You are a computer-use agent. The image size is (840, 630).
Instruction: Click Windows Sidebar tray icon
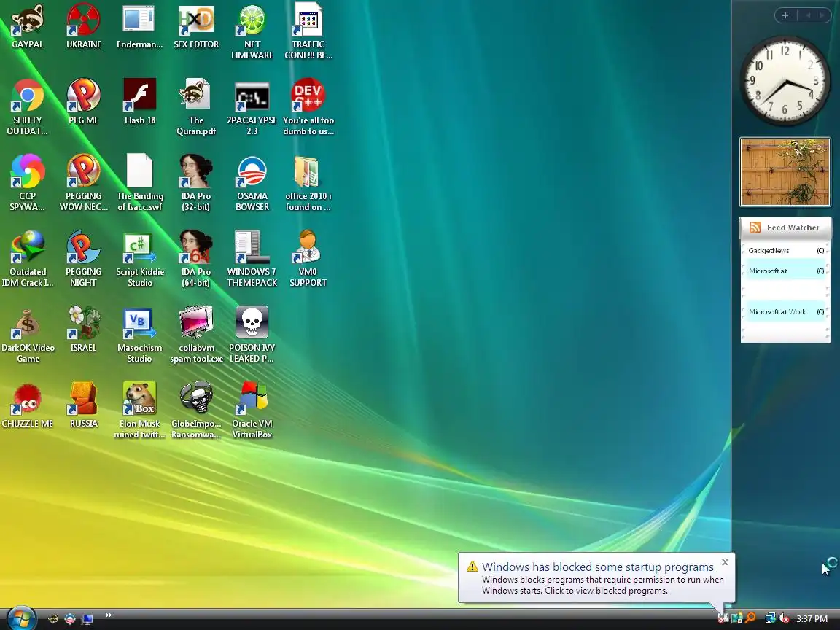tap(736, 618)
